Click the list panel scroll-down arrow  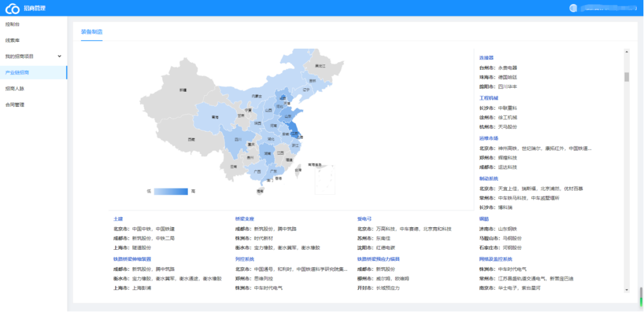tap(627, 290)
